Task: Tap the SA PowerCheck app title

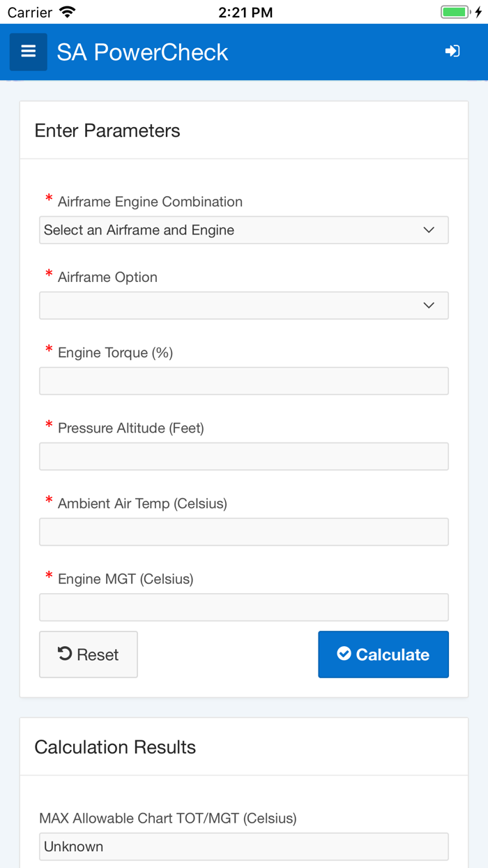Action: pyautogui.click(x=142, y=52)
